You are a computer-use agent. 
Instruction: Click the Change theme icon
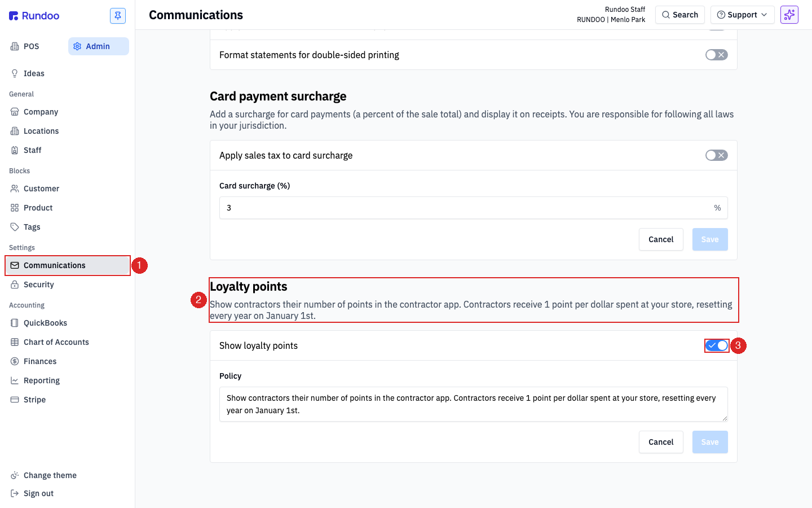click(x=15, y=475)
